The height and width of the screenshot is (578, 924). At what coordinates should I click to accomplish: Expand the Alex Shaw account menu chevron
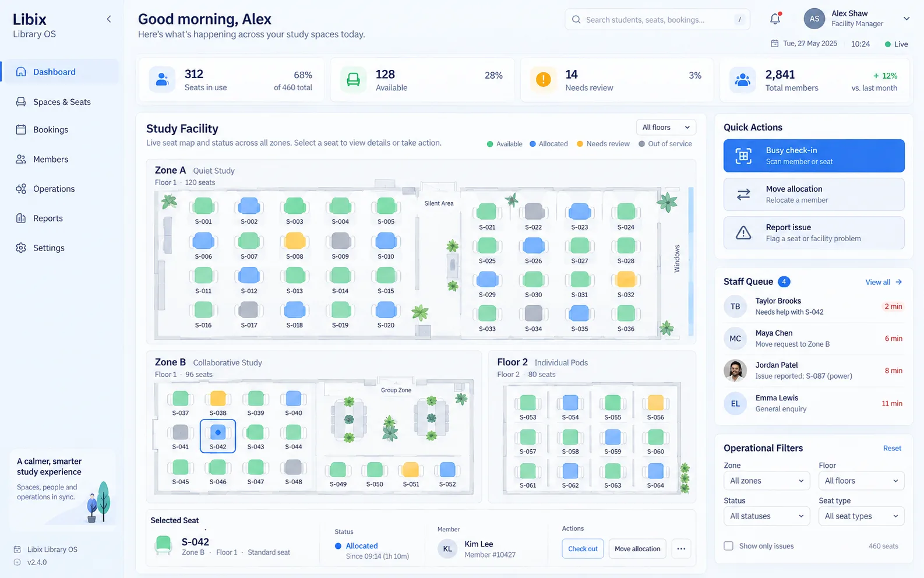tap(907, 19)
